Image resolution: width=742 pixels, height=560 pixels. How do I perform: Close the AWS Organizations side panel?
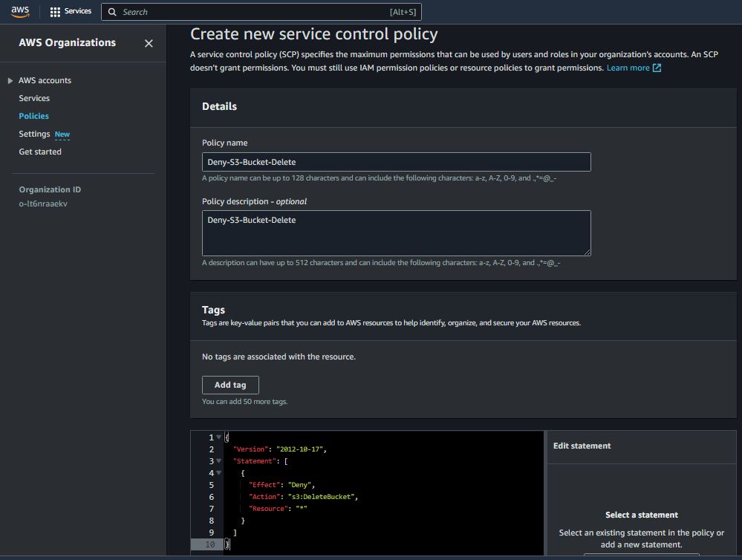pyautogui.click(x=149, y=43)
